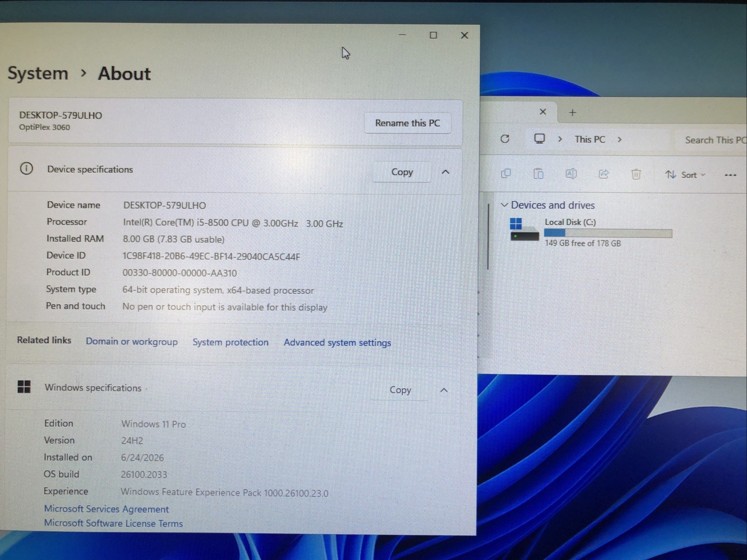Open Advanced system settings link
Screen dimensions: 747x560
pyautogui.click(x=337, y=342)
